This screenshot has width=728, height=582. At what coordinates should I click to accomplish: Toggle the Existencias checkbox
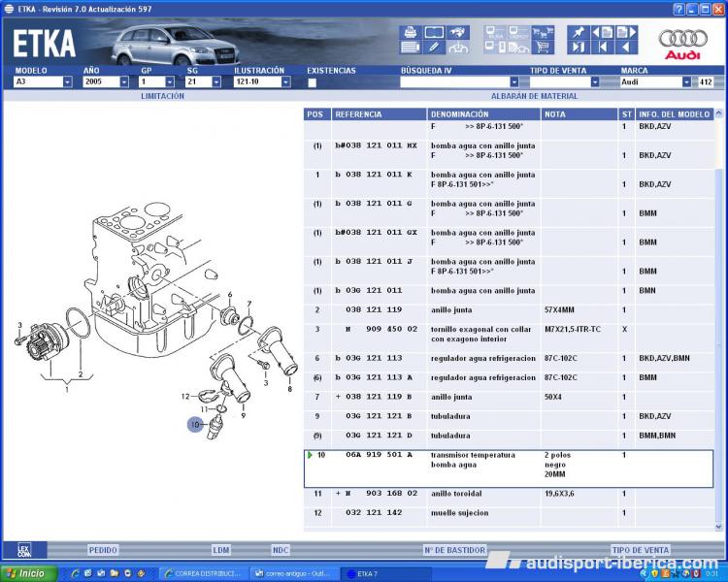(x=312, y=82)
